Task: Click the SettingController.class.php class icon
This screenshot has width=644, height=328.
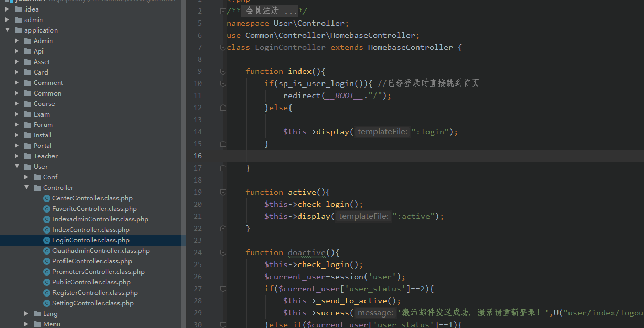Action: (x=47, y=303)
